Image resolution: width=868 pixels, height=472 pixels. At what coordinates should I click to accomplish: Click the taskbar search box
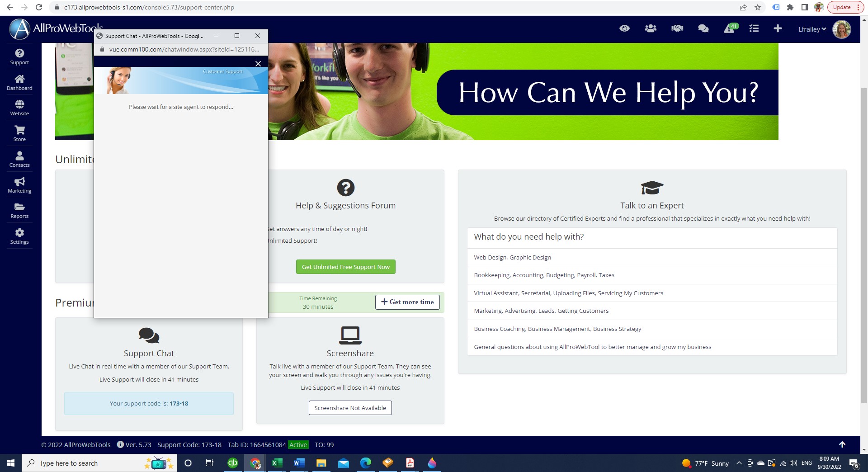tap(99, 463)
